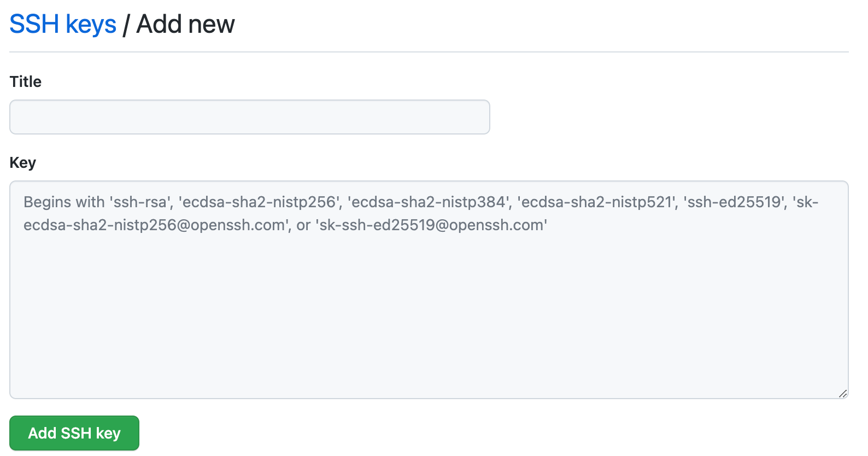Focus the Title input field
The image size is (868, 456).
(x=250, y=117)
